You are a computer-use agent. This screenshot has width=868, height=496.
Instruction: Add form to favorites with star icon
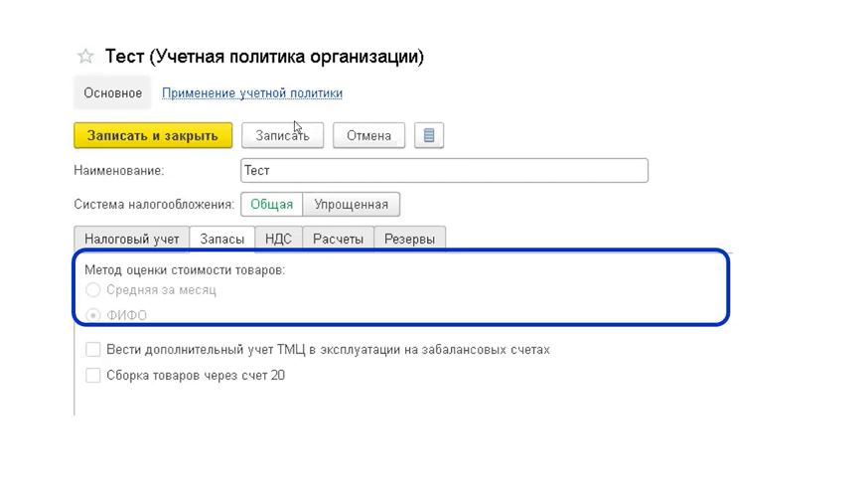[x=85, y=57]
